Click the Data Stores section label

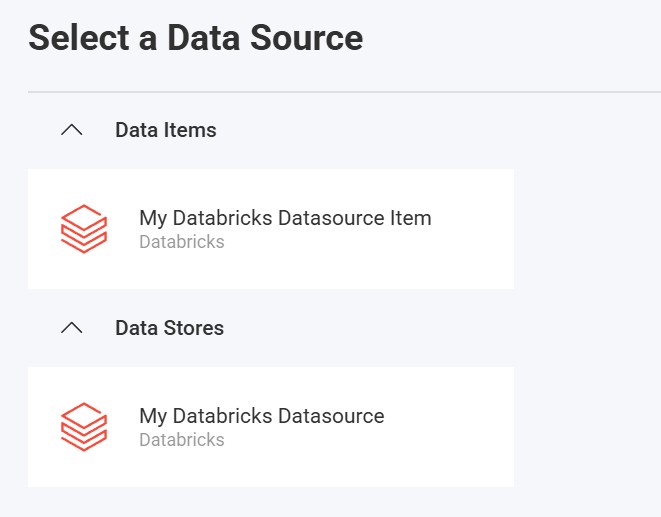[x=169, y=328]
